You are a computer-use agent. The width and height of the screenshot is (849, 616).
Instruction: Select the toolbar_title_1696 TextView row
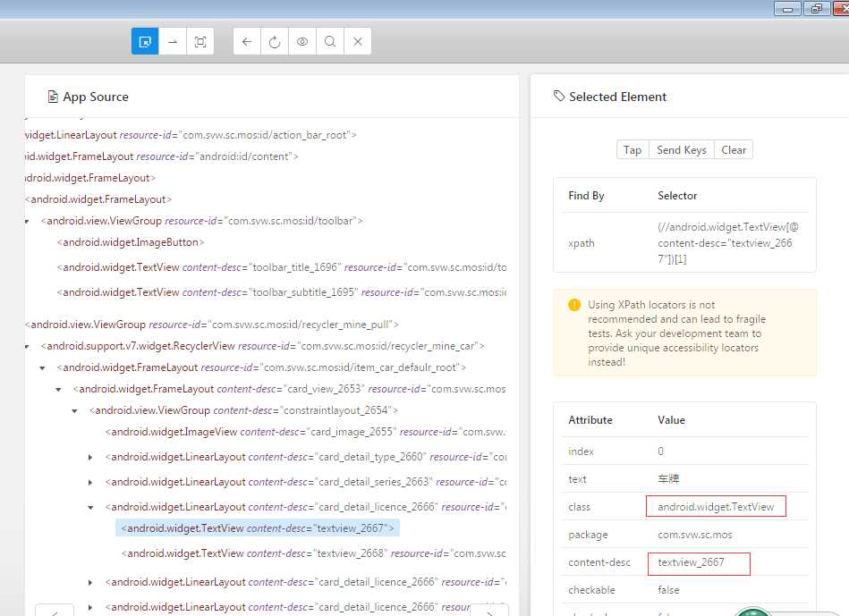(x=282, y=267)
